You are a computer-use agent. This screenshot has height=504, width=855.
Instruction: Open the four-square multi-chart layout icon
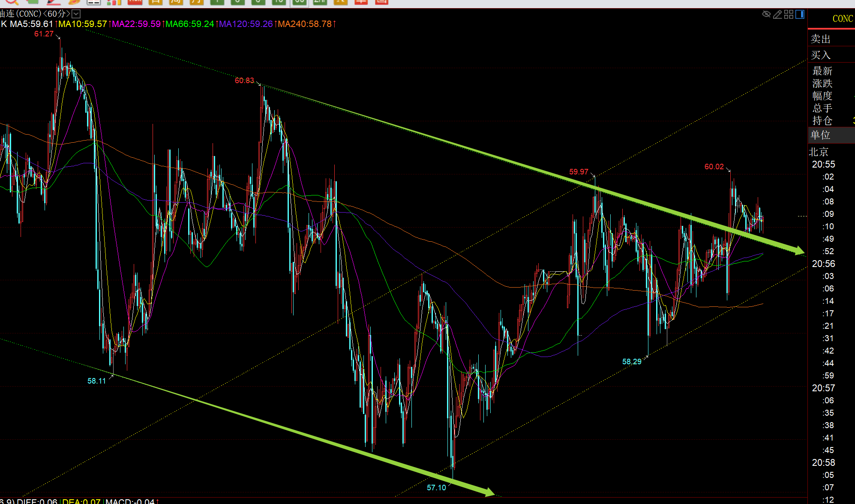click(789, 14)
